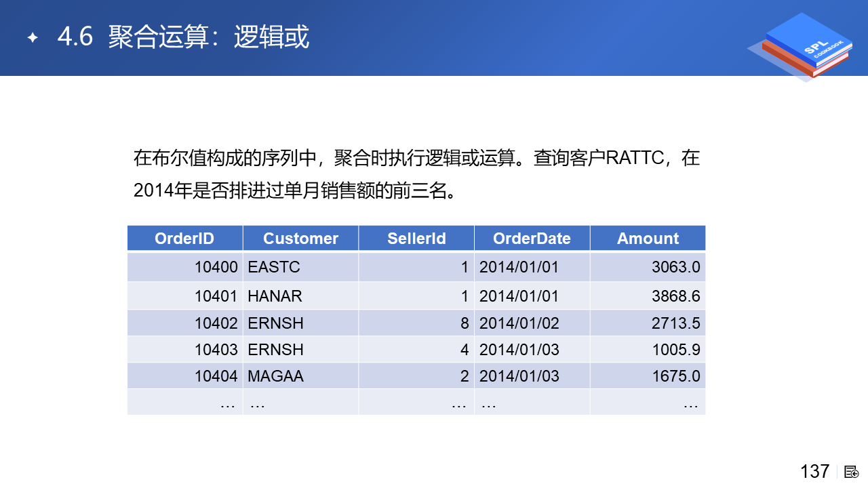Select the Amount column header
The height and width of the screenshot is (488, 868).
[648, 239]
